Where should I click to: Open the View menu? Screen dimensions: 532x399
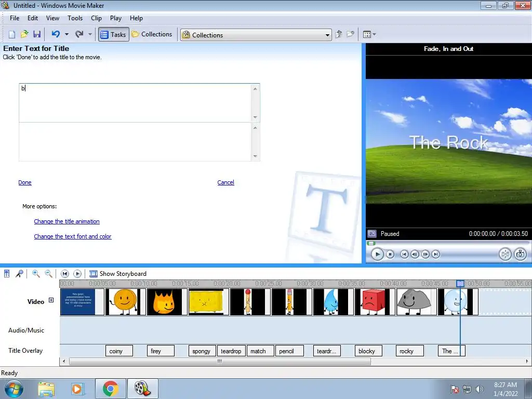pyautogui.click(x=52, y=18)
